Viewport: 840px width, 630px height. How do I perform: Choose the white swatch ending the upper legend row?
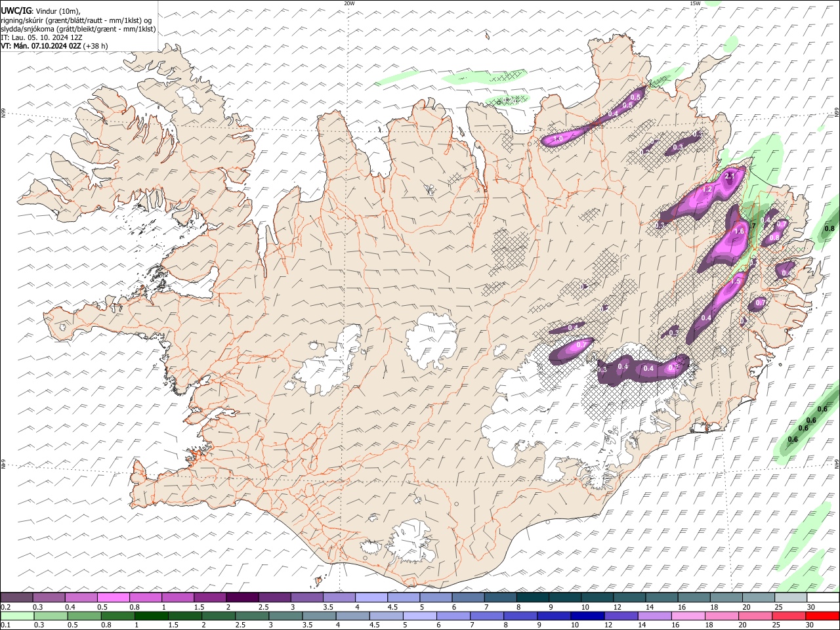click(823, 597)
